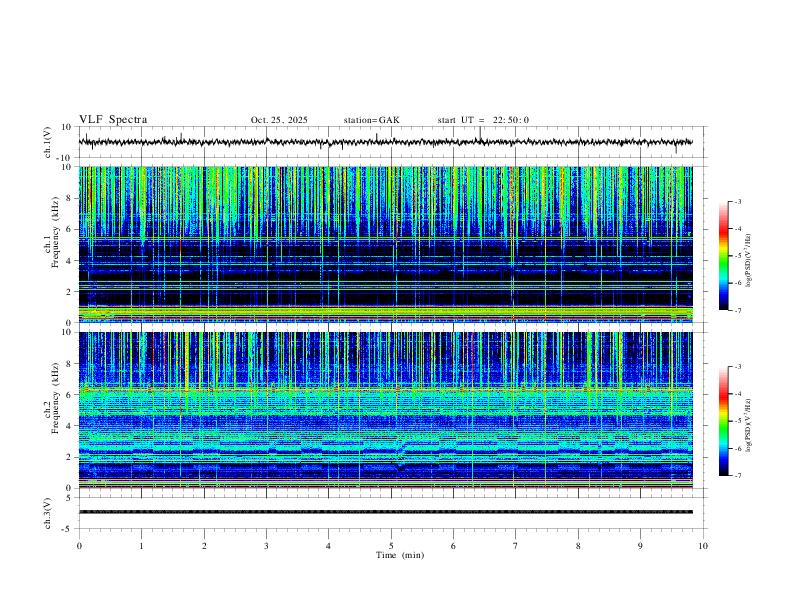
Task: Click the VLF Spectra title text
Action: point(113,120)
